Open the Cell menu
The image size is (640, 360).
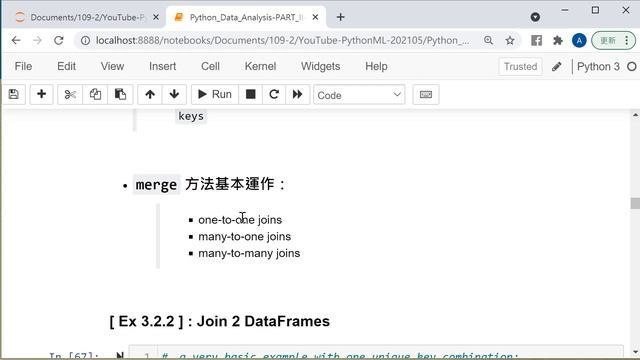click(210, 66)
